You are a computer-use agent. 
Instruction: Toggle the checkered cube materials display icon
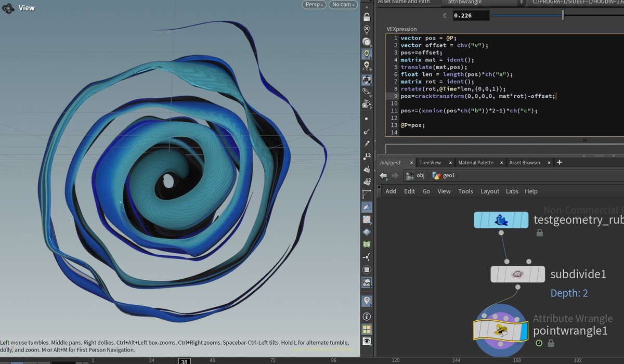pyautogui.click(x=367, y=80)
